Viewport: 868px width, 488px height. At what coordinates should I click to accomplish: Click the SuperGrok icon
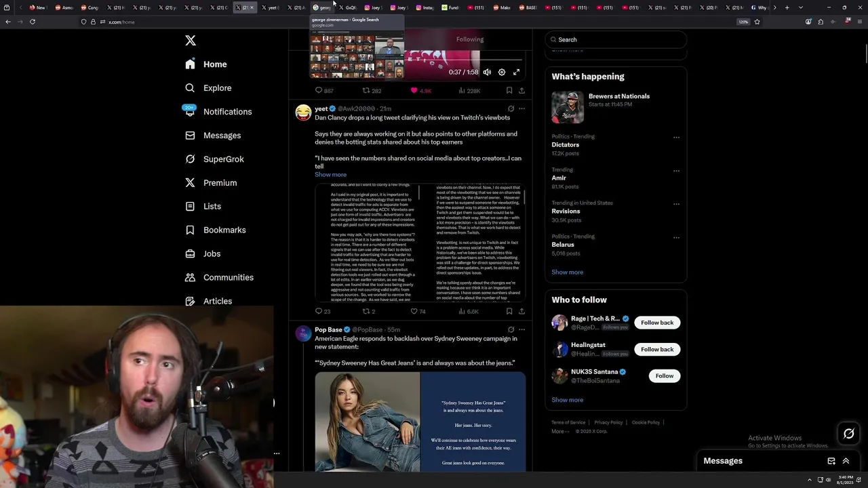tap(190, 159)
